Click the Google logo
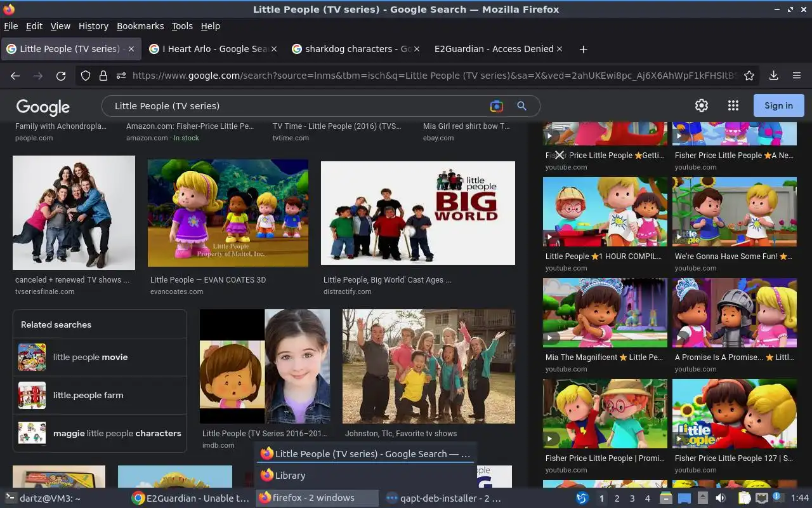Image resolution: width=812 pixels, height=508 pixels. point(43,107)
